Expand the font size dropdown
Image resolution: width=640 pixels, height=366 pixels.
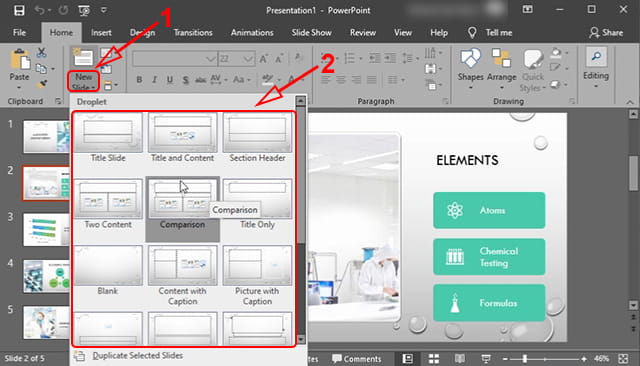pyautogui.click(x=248, y=59)
